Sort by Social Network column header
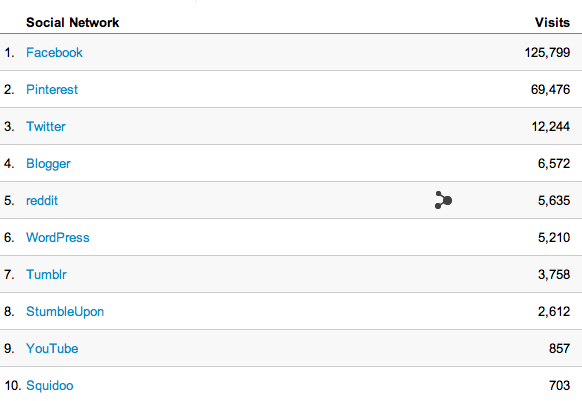This screenshot has height=401, width=582. click(73, 22)
